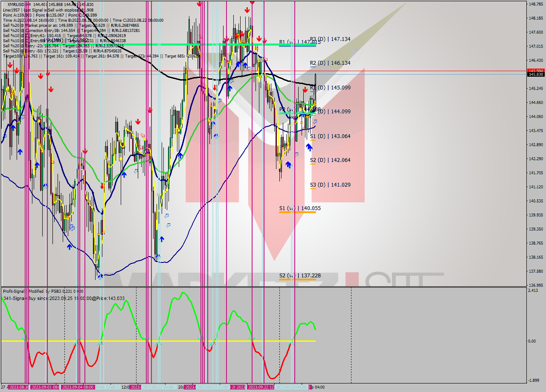Click the R2 (D) 146.134 pivot label
The image size is (546, 392).
pos(330,63)
